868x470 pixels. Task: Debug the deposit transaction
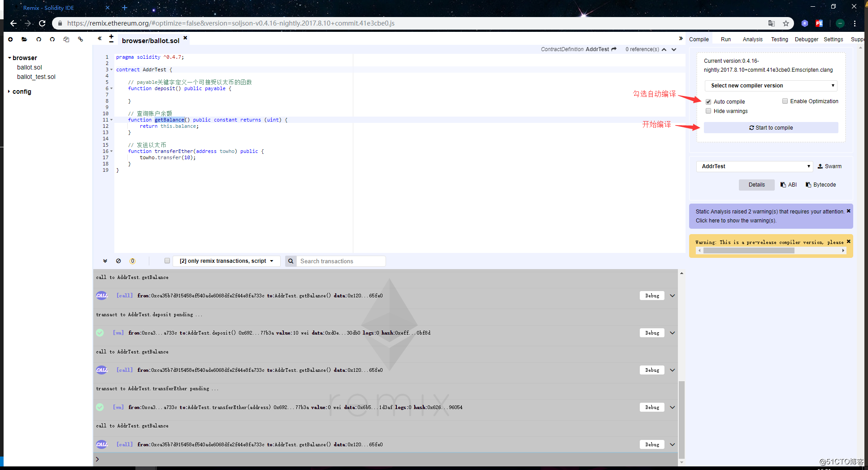click(652, 333)
